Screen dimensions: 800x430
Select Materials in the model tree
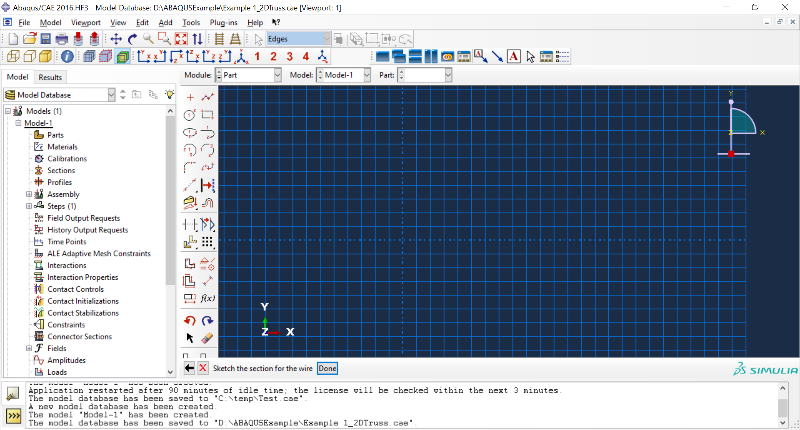[x=62, y=147]
